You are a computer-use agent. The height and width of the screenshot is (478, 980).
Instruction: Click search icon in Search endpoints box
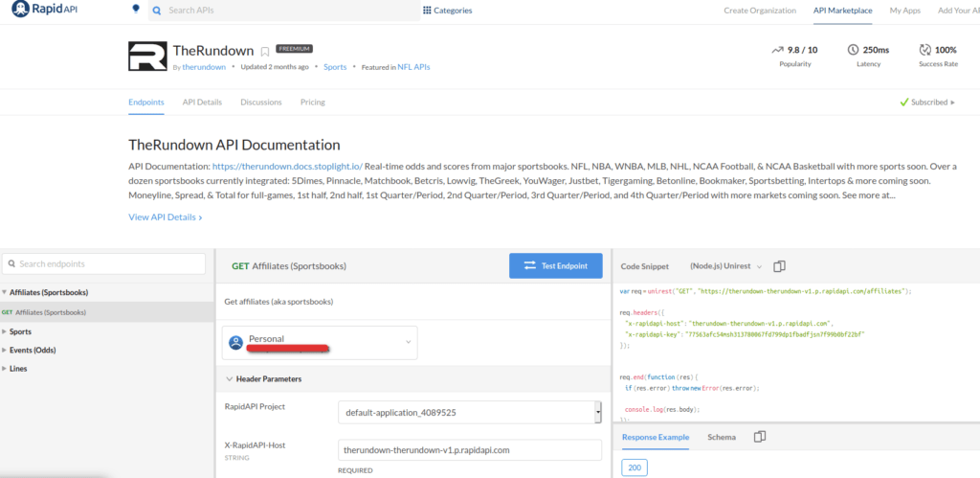click(11, 264)
